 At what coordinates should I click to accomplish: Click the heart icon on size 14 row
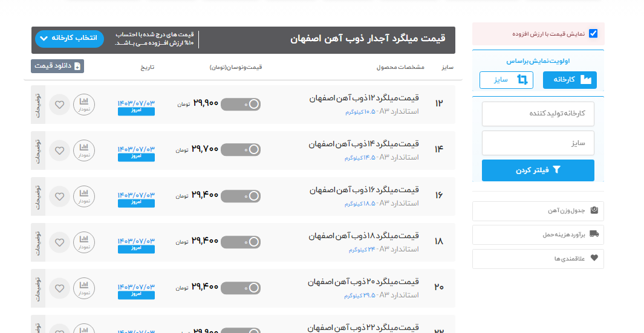pos(59,150)
